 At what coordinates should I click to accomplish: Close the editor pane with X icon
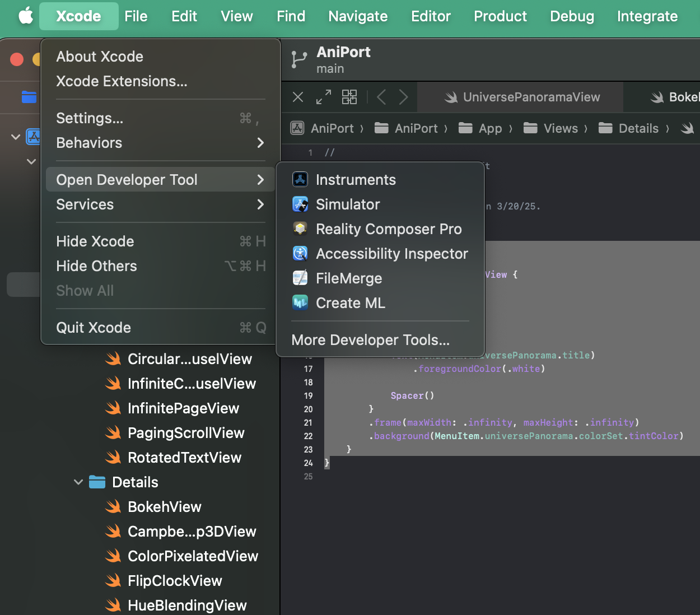coord(298,97)
